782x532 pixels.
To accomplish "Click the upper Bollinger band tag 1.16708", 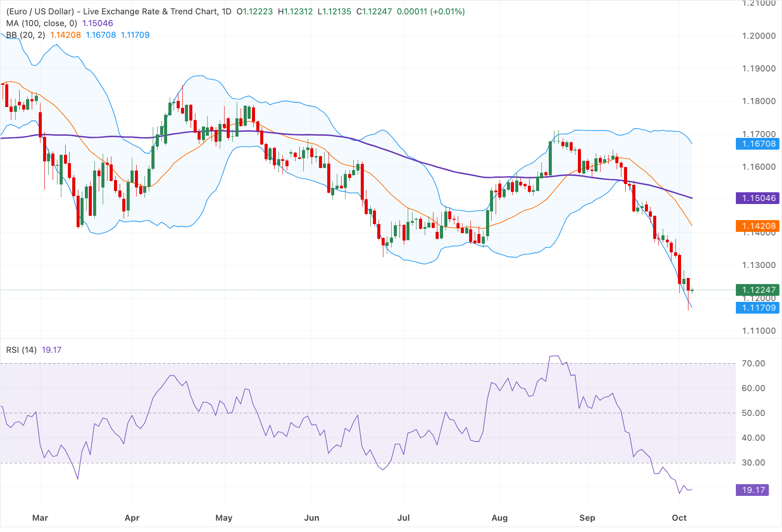I will pyautogui.click(x=757, y=144).
